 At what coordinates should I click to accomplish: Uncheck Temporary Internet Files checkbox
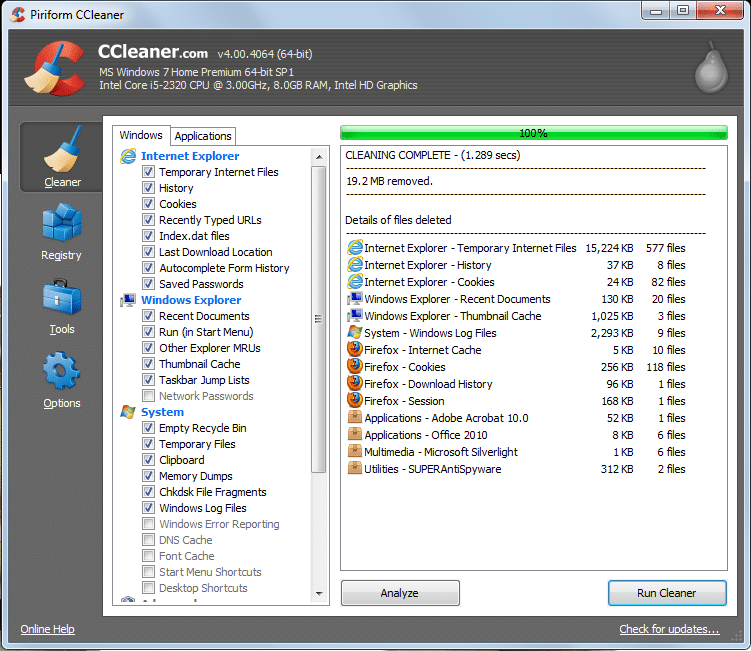[x=148, y=172]
